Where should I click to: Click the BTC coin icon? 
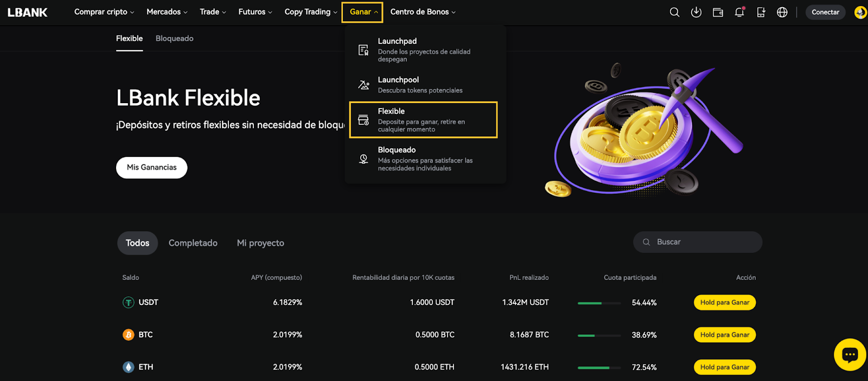tap(128, 335)
